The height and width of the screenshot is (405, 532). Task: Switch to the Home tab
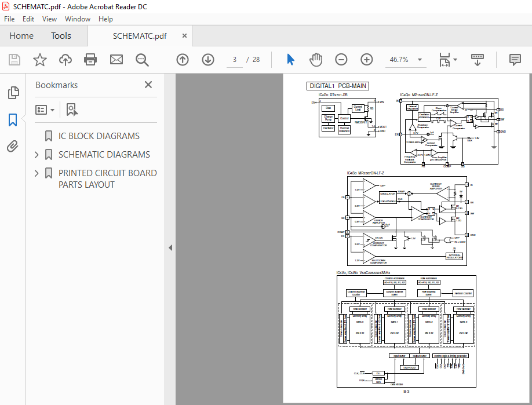coord(21,35)
